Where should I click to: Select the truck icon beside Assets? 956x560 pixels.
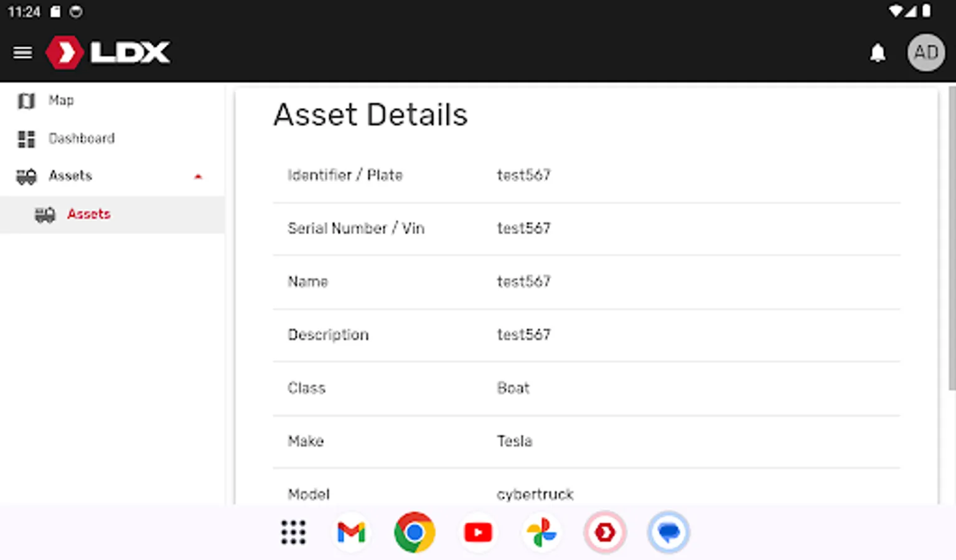(26, 176)
